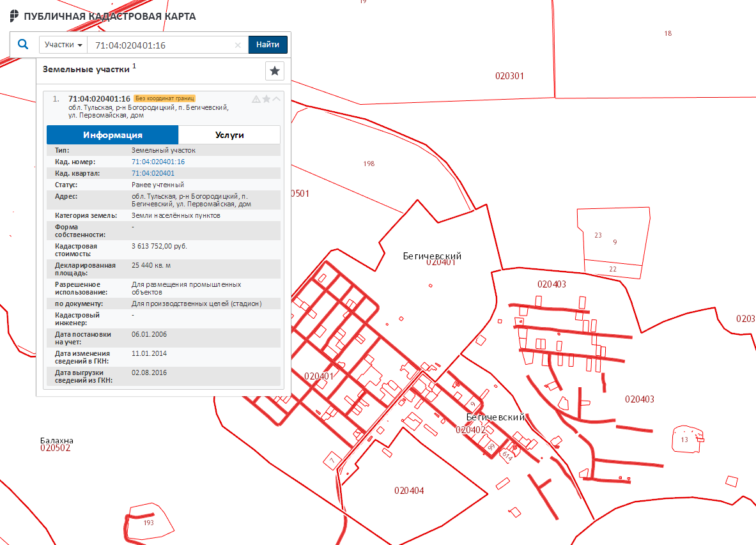Open cadastral number link 71:04:020401:16
The image size is (756, 545).
pyautogui.click(x=158, y=162)
